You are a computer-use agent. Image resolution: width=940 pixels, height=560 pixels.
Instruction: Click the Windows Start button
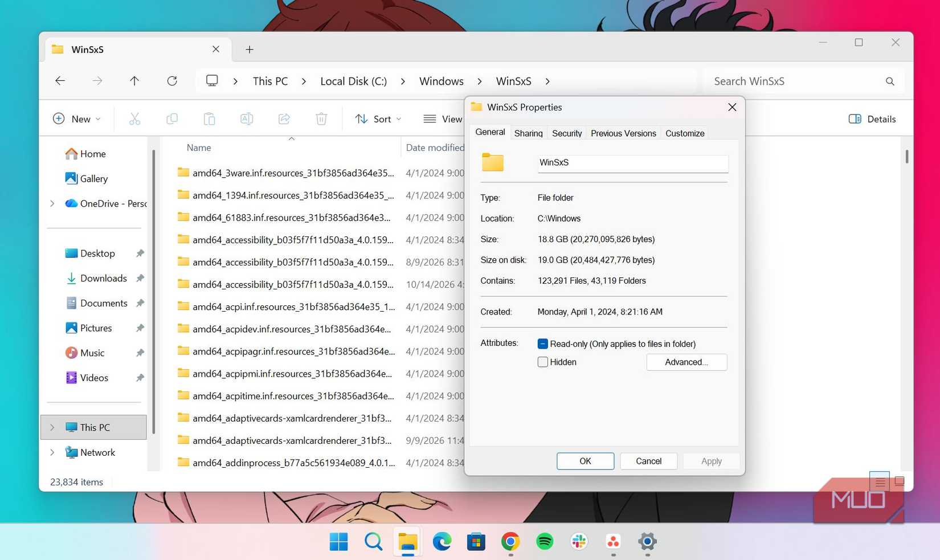coord(339,541)
